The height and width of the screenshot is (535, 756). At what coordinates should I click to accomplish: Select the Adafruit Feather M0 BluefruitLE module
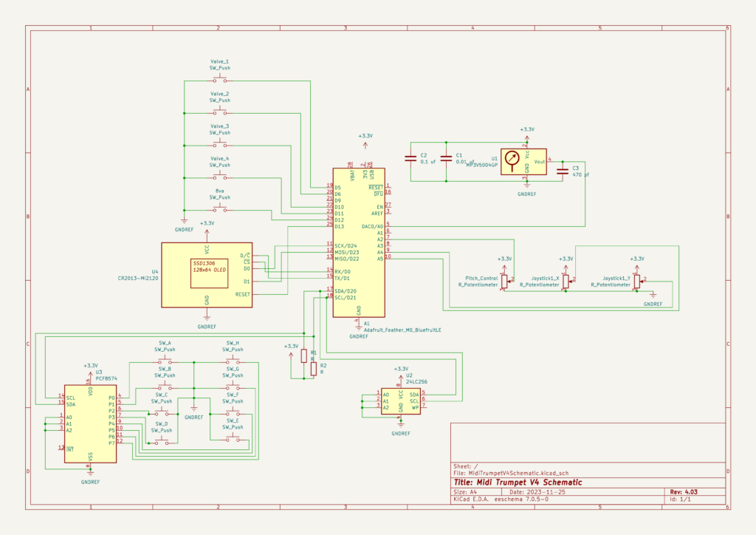point(358,242)
